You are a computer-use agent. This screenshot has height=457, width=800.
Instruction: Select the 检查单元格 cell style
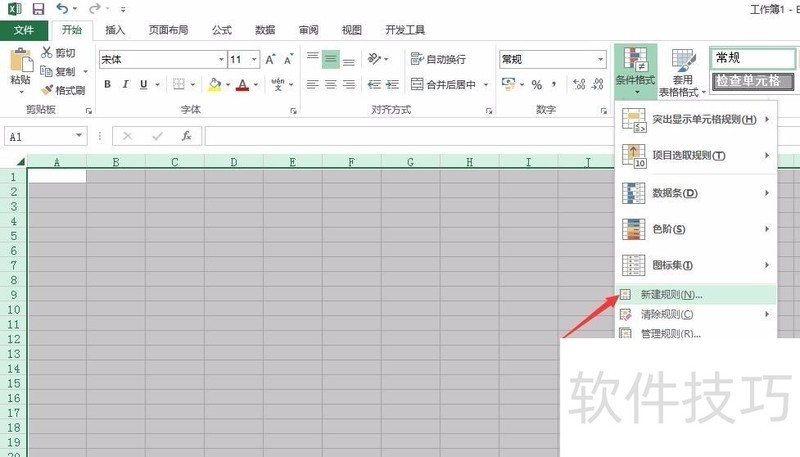752,81
